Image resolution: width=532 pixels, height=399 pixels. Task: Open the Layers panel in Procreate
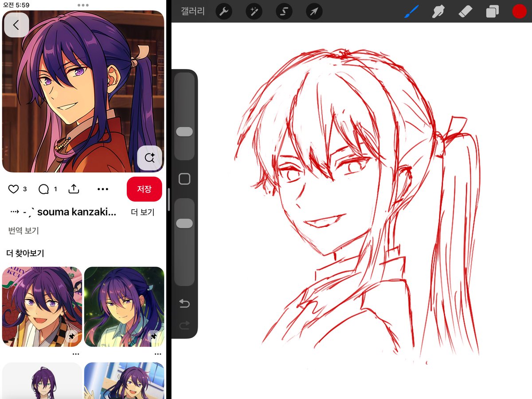click(492, 12)
